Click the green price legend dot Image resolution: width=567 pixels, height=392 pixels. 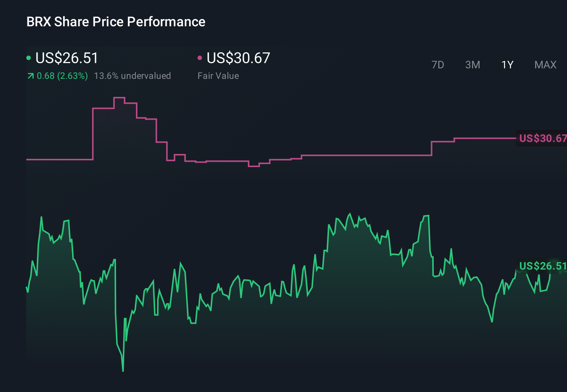(x=28, y=58)
